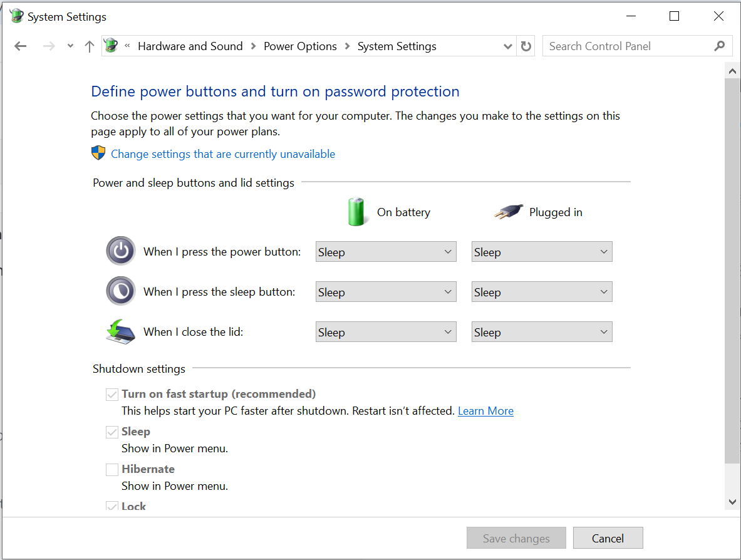
Task: Click the power button icon
Action: coord(120,251)
